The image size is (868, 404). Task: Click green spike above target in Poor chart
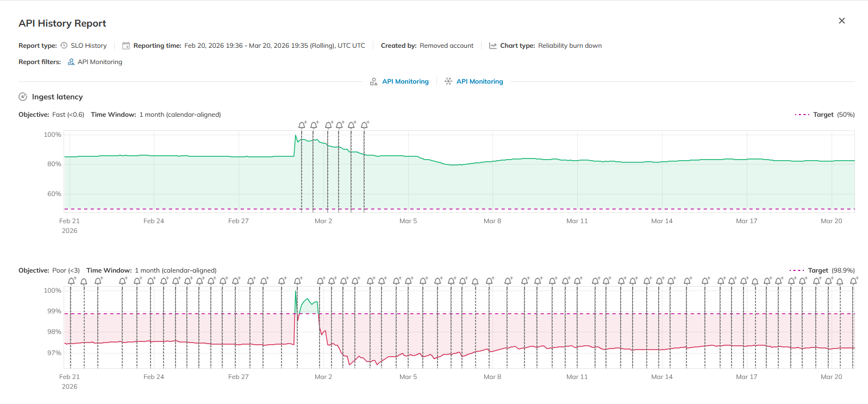click(x=308, y=305)
